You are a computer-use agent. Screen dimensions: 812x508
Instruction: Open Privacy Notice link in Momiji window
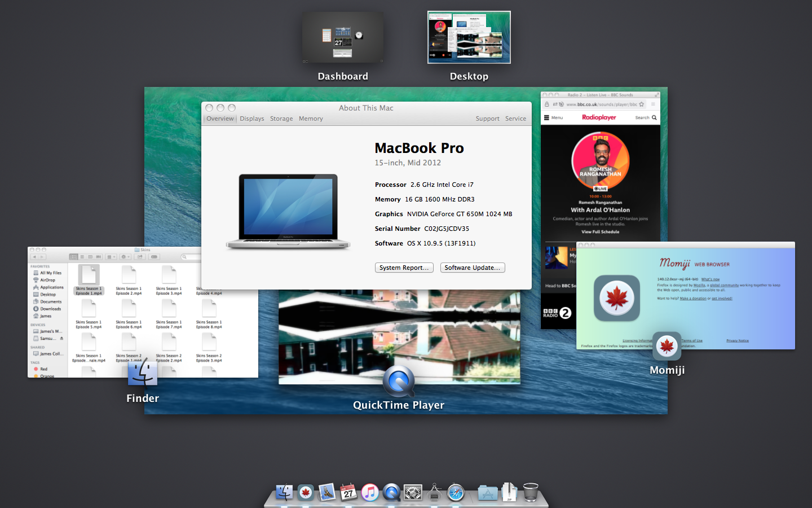click(738, 340)
